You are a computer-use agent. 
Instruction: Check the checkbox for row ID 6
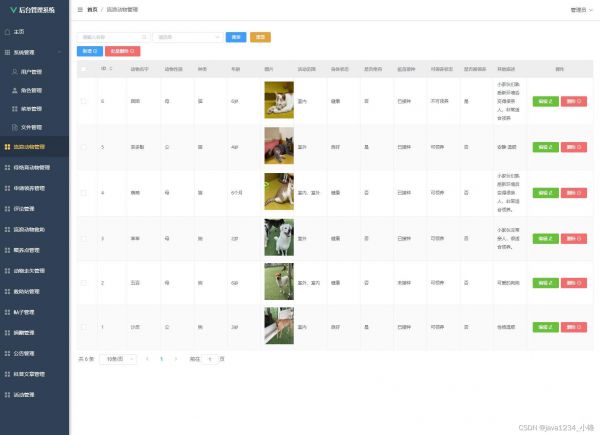tap(83, 101)
